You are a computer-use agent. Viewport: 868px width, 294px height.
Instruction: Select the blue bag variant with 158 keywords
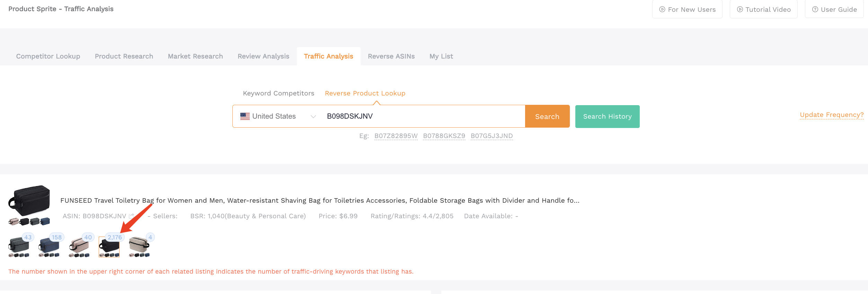pyautogui.click(x=49, y=247)
